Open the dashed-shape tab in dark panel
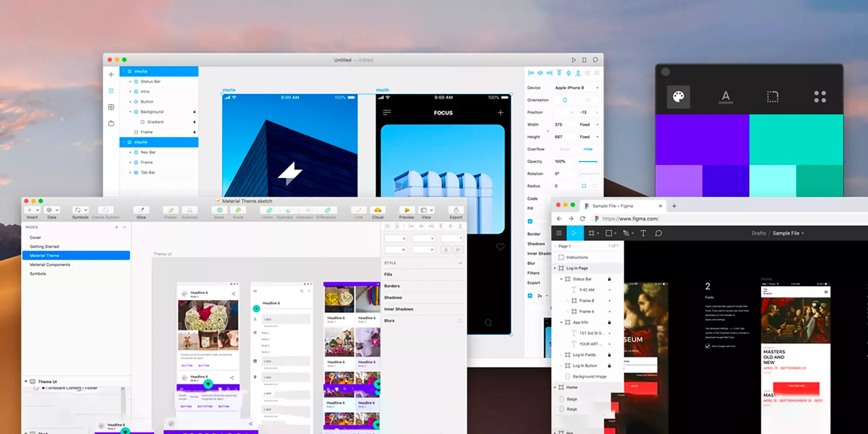 [x=773, y=96]
